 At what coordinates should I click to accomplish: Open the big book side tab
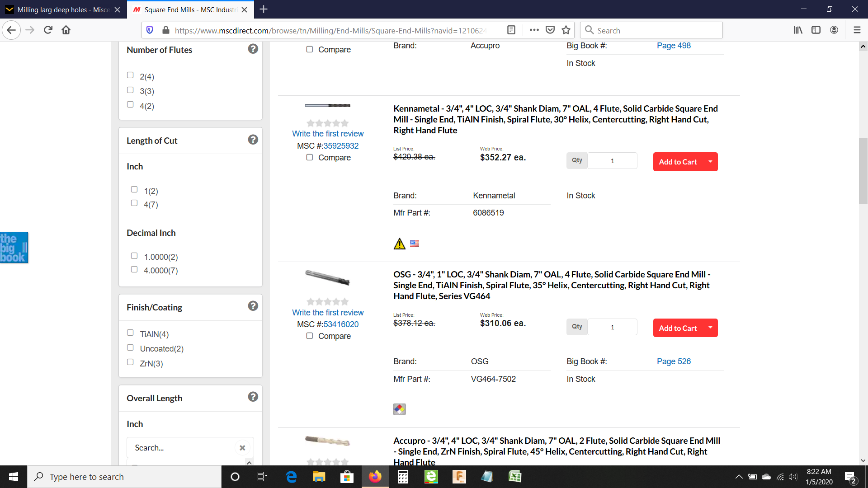pyautogui.click(x=14, y=248)
